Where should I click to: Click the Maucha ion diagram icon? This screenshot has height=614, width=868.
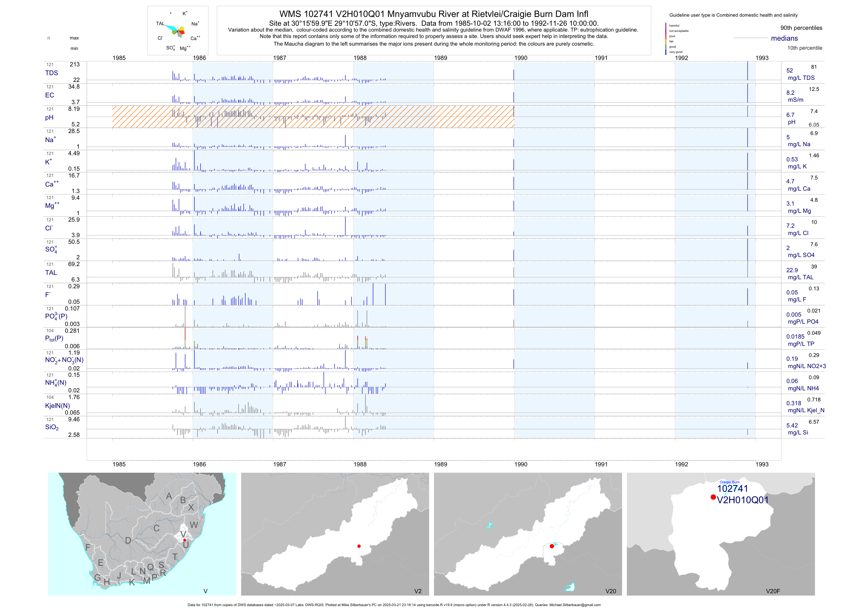point(178,31)
